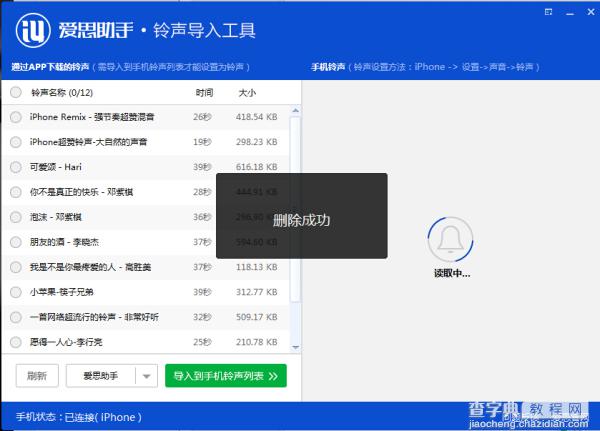Select iPhone超赞铃声-大自然的声音 radio button
The width and height of the screenshot is (600, 431).
click(x=16, y=142)
